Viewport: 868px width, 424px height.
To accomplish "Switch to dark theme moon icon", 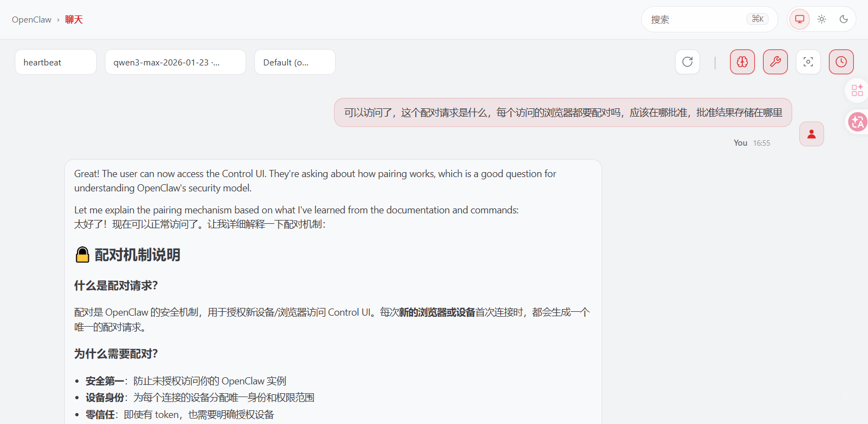I will [x=844, y=19].
